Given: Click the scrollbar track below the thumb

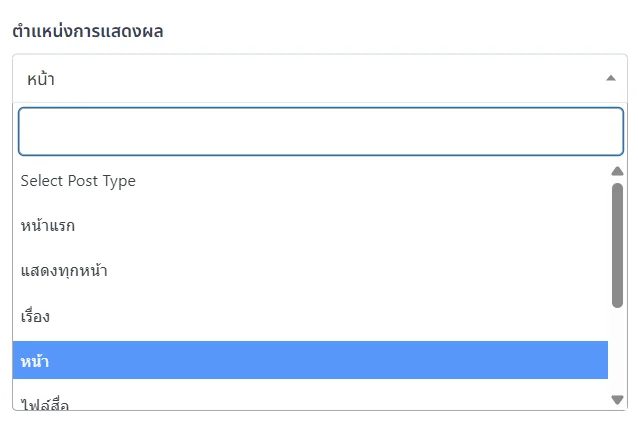Looking at the screenshot, I should coord(617,350).
